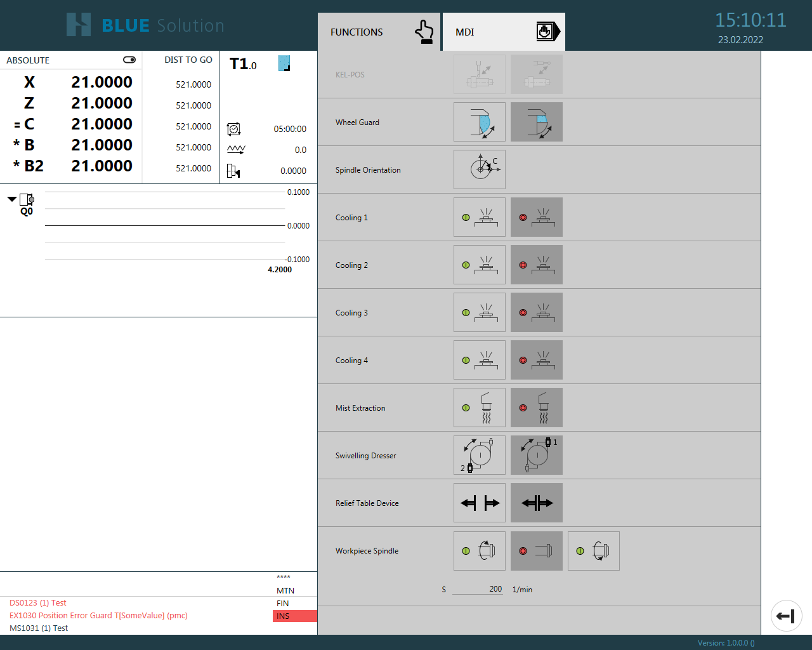This screenshot has width=812, height=650.
Task: Click the DIST TO GO header
Action: coord(188,60)
